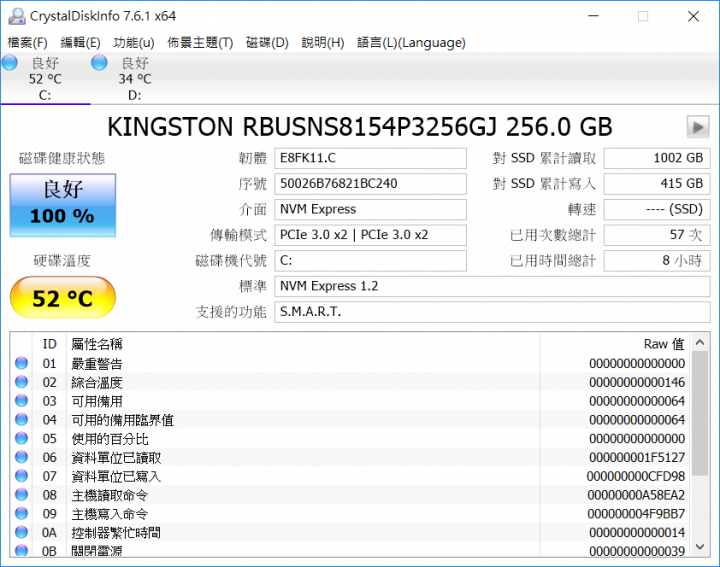Image resolution: width=720 pixels, height=567 pixels.
Task: Close the CrystalDiskInfo window
Action: (693, 16)
